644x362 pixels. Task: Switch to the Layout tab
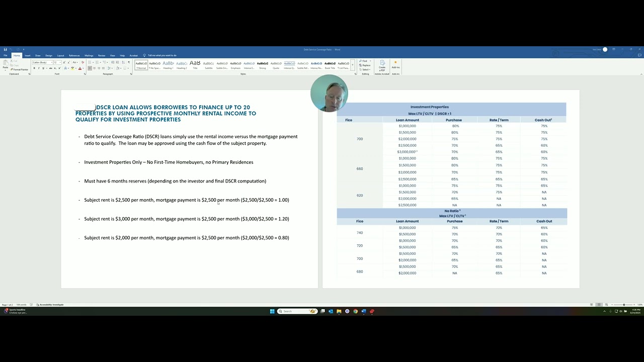click(60, 55)
